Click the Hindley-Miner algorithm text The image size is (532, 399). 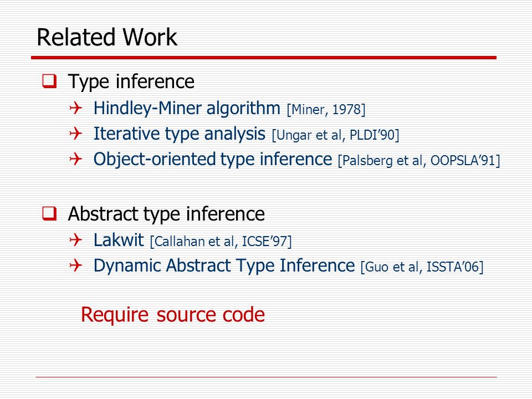pyautogui.click(x=187, y=108)
